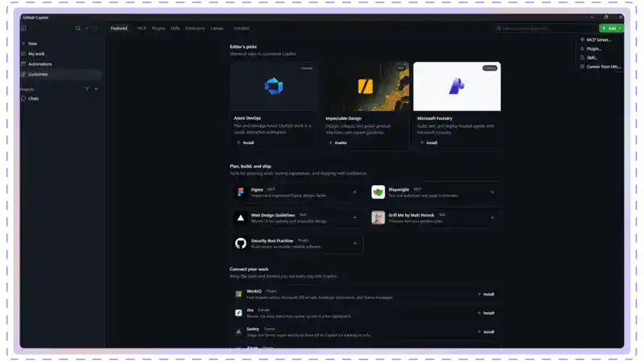
Task: Filter projects with the funnel icon
Action: click(x=87, y=89)
